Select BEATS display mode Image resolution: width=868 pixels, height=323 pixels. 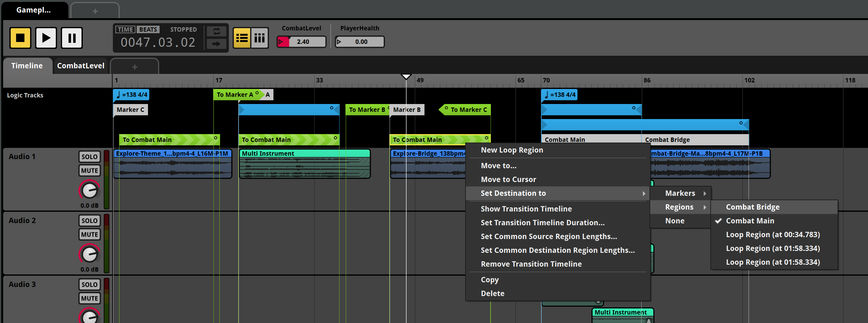[x=148, y=29]
